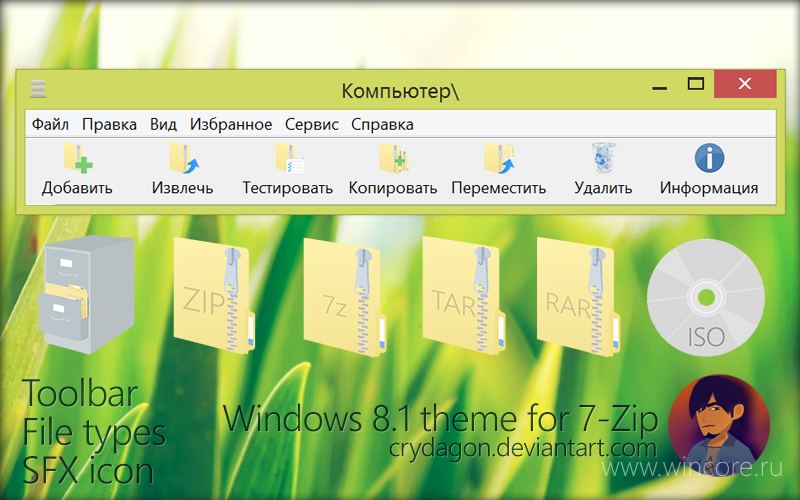The width and height of the screenshot is (800, 500).
Task: Click the Удалить text label
Action: 604,188
